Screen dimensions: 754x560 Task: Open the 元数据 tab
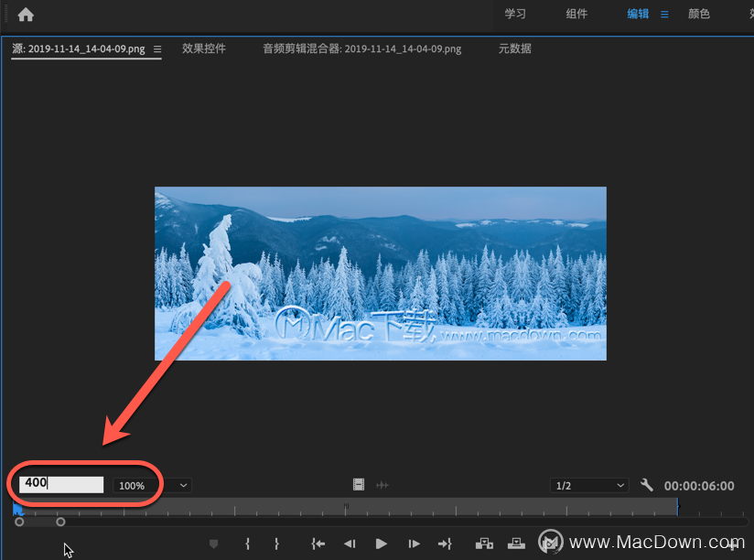click(514, 48)
